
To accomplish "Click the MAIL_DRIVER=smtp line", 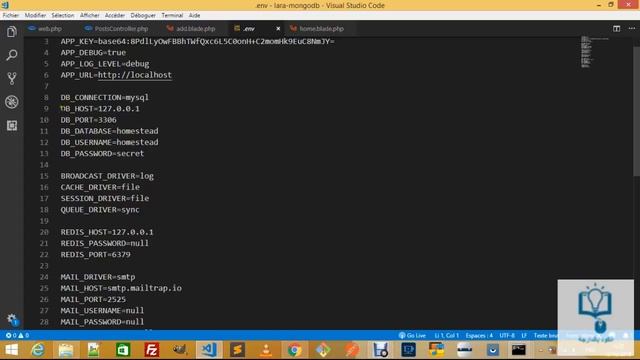I will 98,277.
